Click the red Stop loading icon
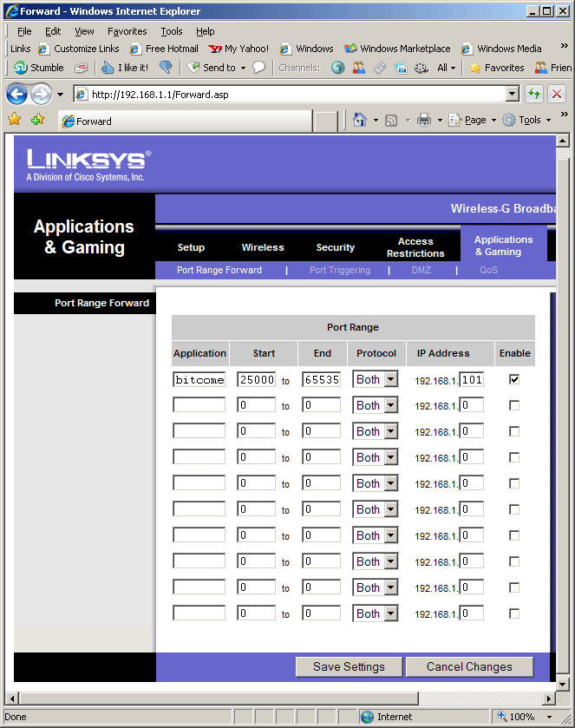 point(557,95)
